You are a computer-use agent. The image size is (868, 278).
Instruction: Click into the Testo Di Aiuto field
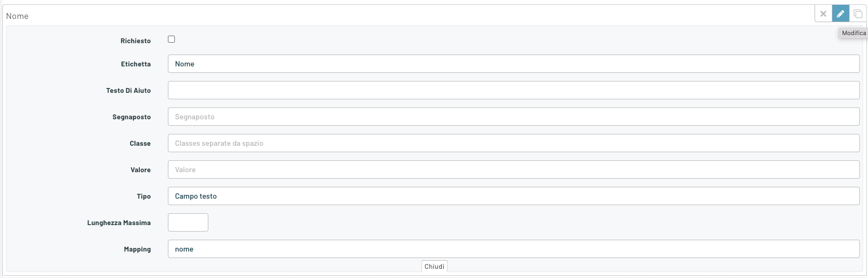[x=513, y=90]
